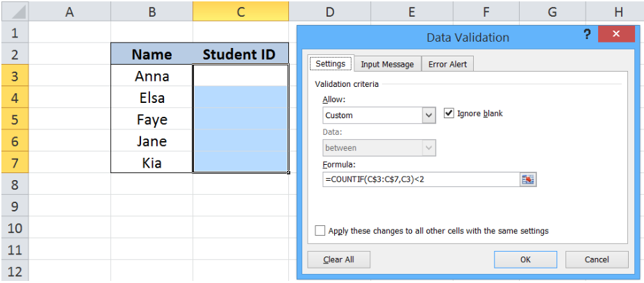Open the Allow dropdown showing Custom
This screenshot has width=644, height=283.
[379, 115]
